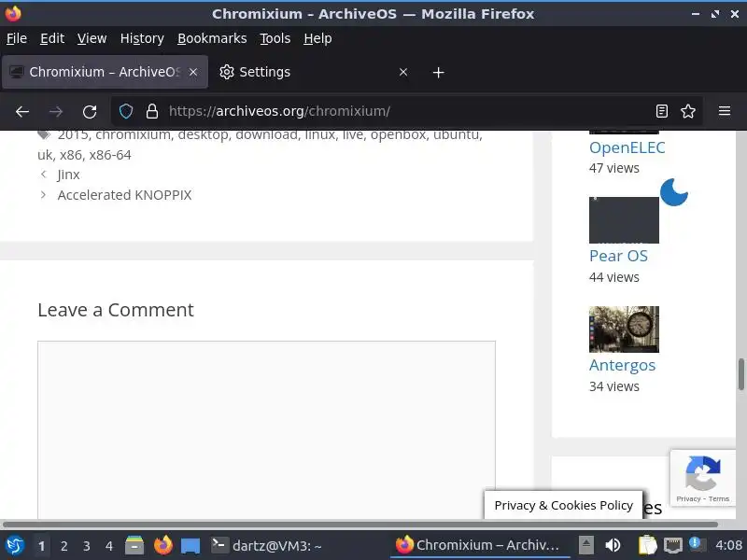Click the chromixium tag
The image size is (747, 560).
(x=133, y=134)
